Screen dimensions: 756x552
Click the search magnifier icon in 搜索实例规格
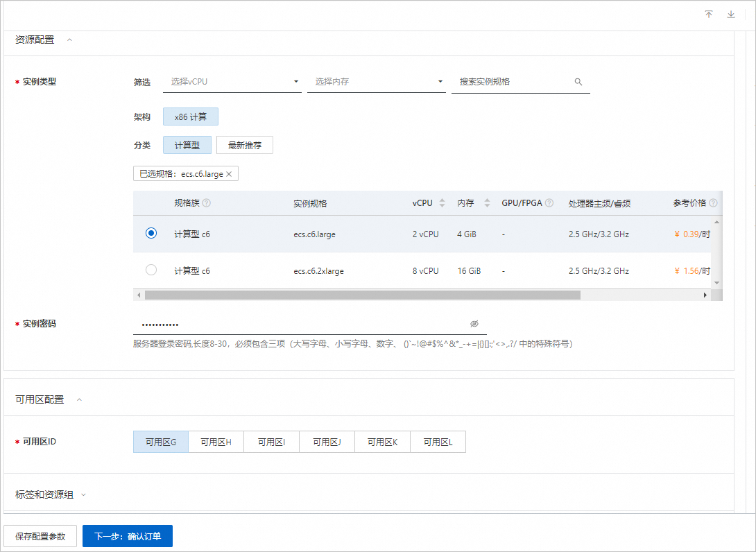578,82
